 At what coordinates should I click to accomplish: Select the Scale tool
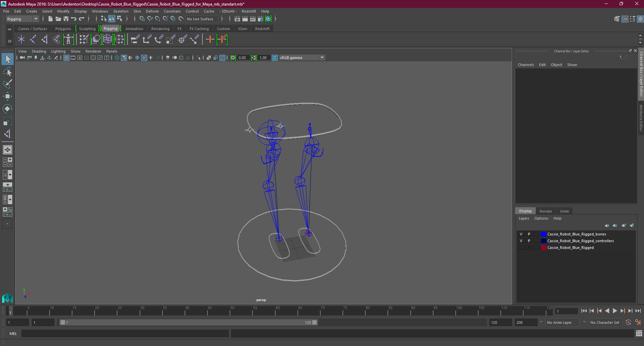click(7, 121)
